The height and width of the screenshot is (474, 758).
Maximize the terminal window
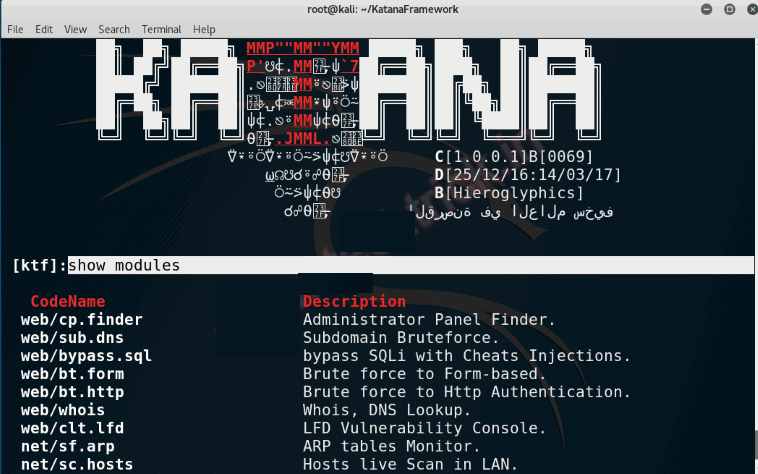(729, 9)
